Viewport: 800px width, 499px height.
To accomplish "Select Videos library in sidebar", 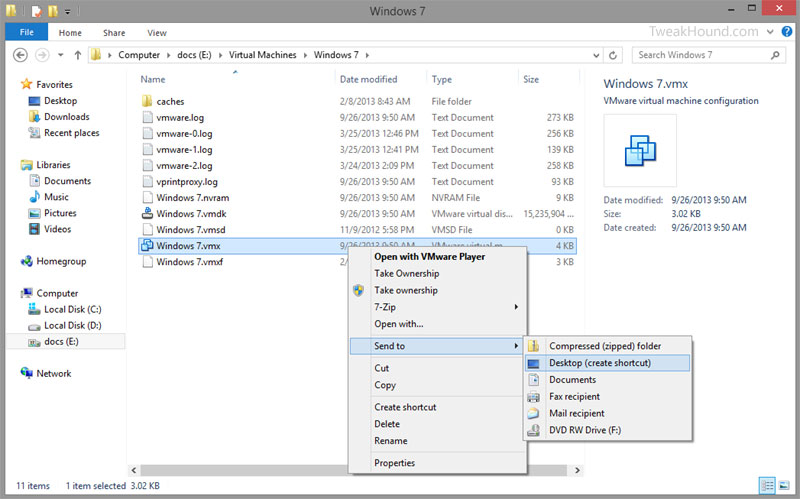I will [57, 229].
